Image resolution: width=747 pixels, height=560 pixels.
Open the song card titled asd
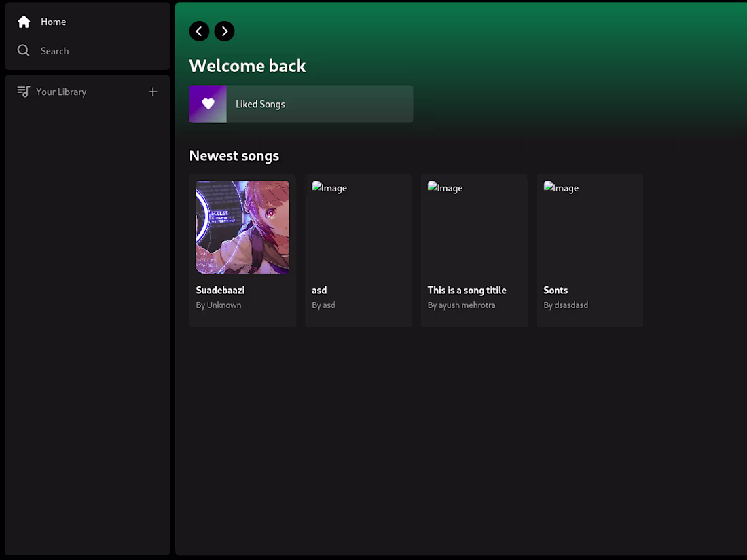pyautogui.click(x=358, y=250)
